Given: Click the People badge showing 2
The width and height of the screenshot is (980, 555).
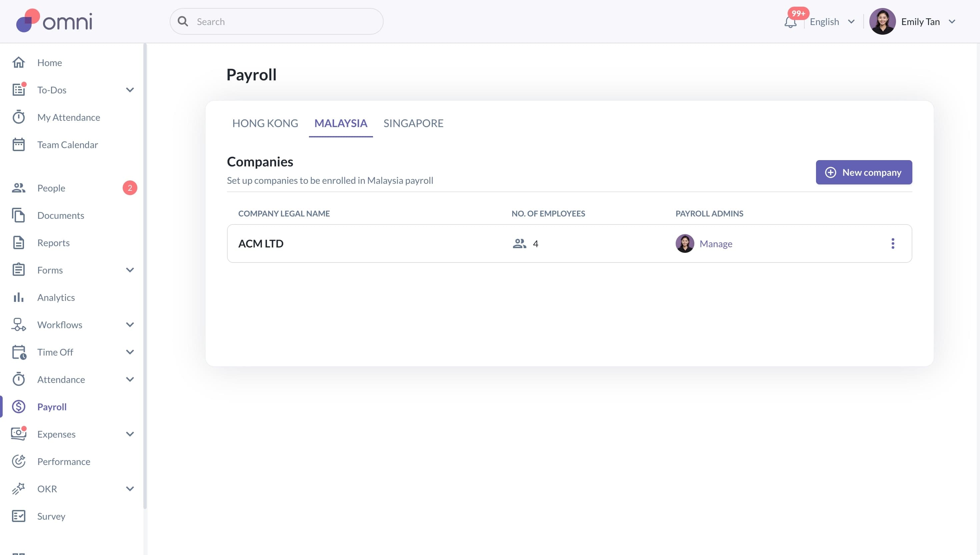Looking at the screenshot, I should pos(129,187).
